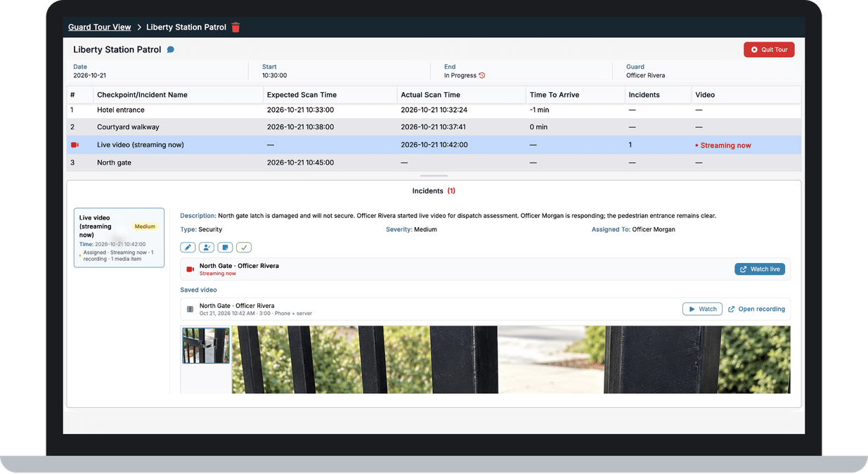
Task: Select the Live video incident card with Medium badge
Action: [x=119, y=238]
